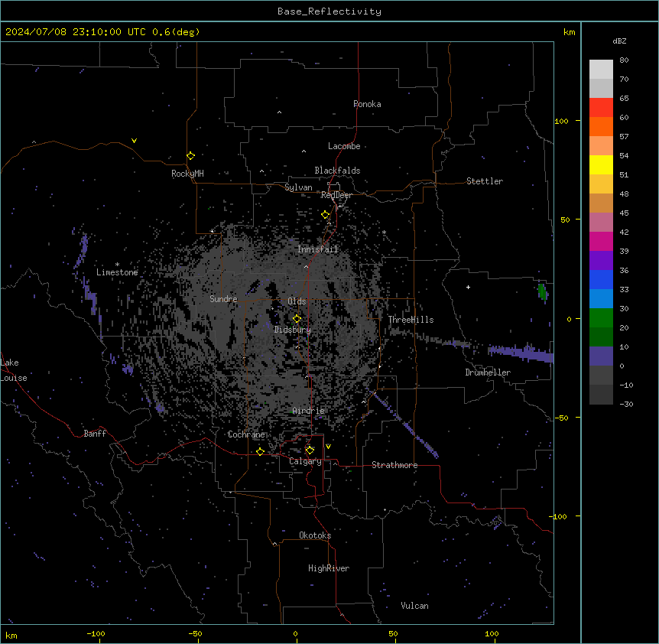
Task: Click the Airdrie city label
Action: pos(309,411)
